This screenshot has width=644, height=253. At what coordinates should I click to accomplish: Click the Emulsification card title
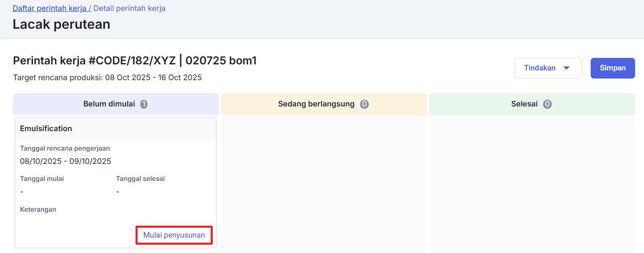pos(46,128)
